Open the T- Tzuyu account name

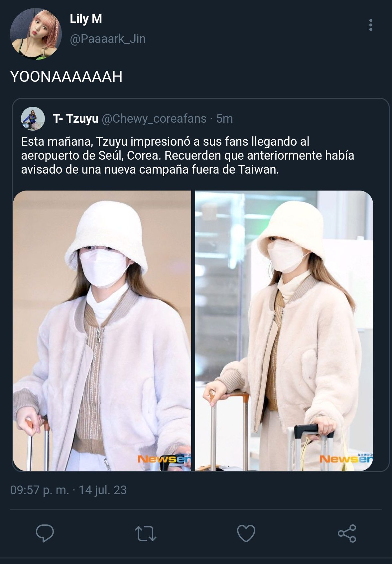coord(75,118)
